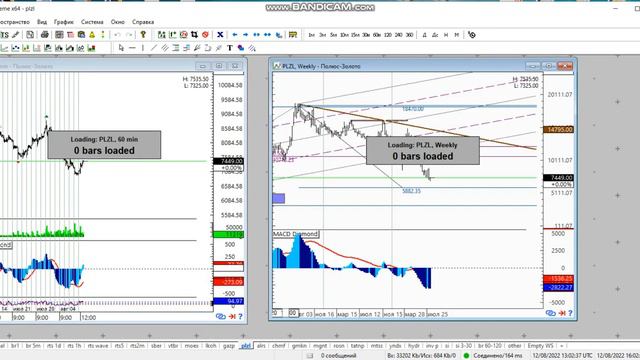Switch chart to 1m timeframe
Screen dimensions: 640x360
(311, 35)
